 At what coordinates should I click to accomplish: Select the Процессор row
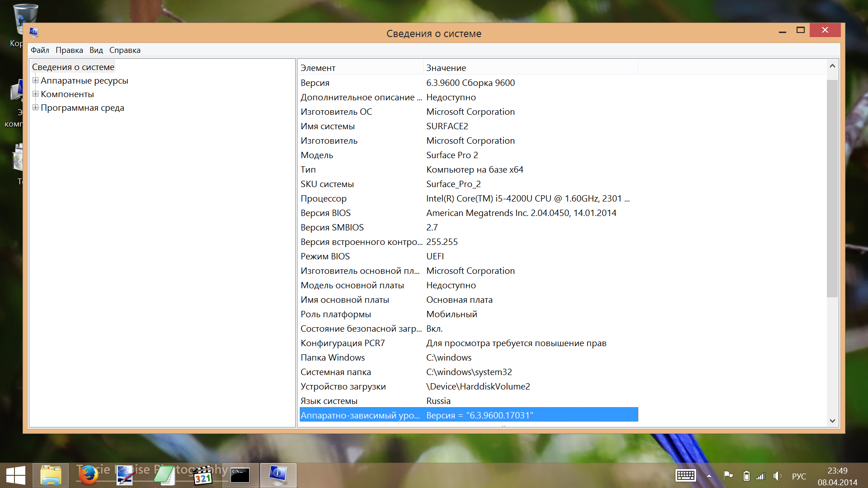click(x=469, y=198)
